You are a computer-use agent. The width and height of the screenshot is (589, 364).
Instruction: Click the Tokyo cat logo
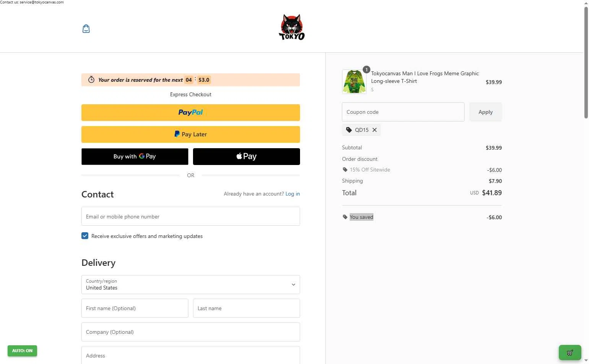tap(292, 27)
